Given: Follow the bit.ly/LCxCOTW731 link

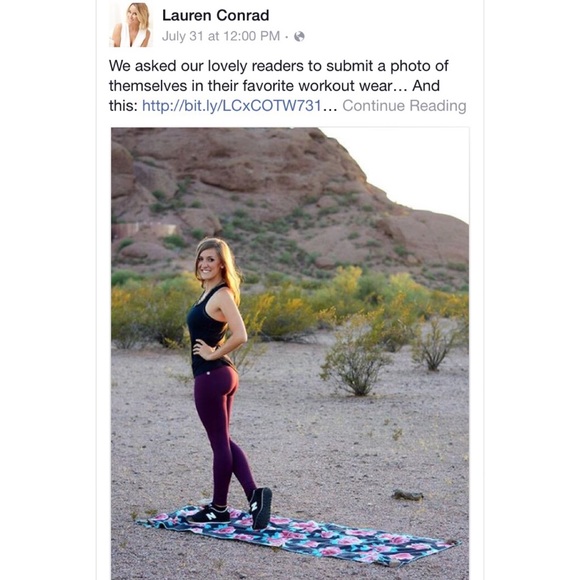Looking at the screenshot, I should click(x=232, y=106).
